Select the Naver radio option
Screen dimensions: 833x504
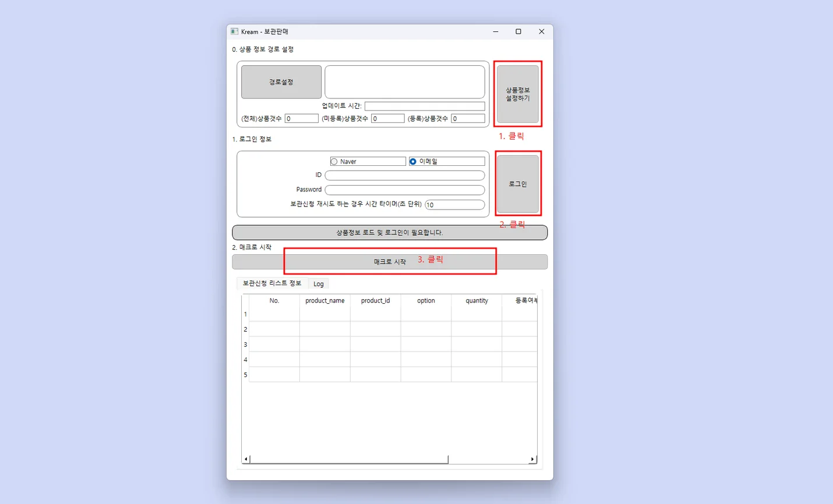pos(368,161)
